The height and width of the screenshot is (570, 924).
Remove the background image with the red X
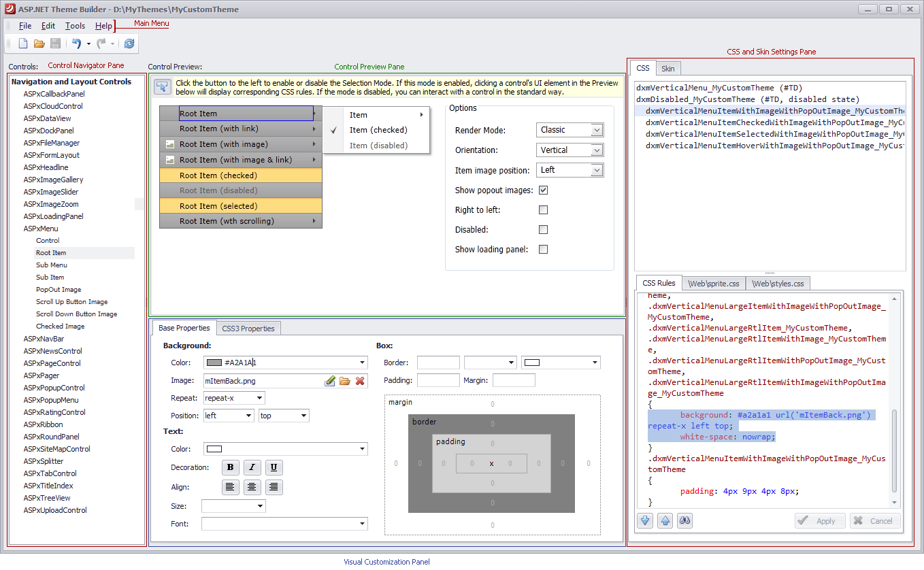point(360,381)
